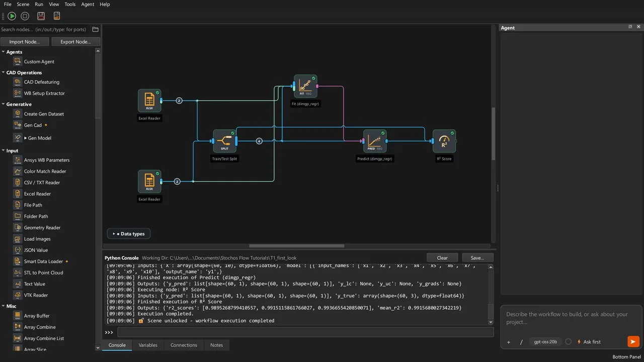Select the Gen Cad node icon
The image size is (644, 362).
18,125
